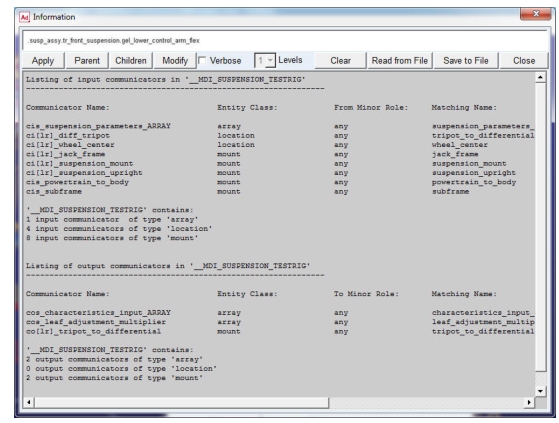
Task: Enable the Verbose checkbox
Action: 202,61
